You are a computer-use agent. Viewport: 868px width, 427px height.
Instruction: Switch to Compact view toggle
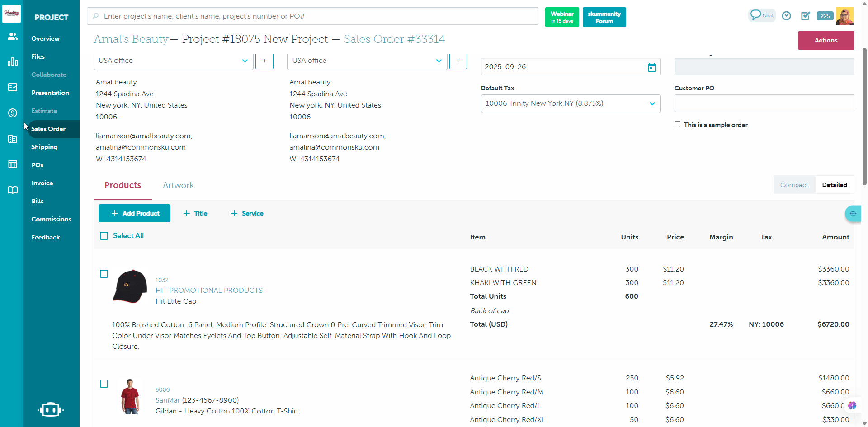coord(794,185)
